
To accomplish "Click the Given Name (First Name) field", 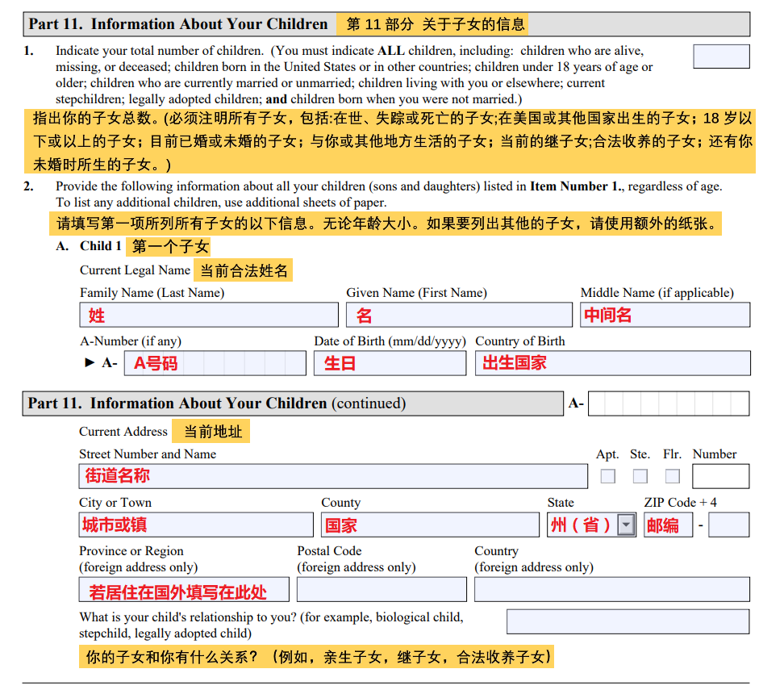I will point(459,315).
